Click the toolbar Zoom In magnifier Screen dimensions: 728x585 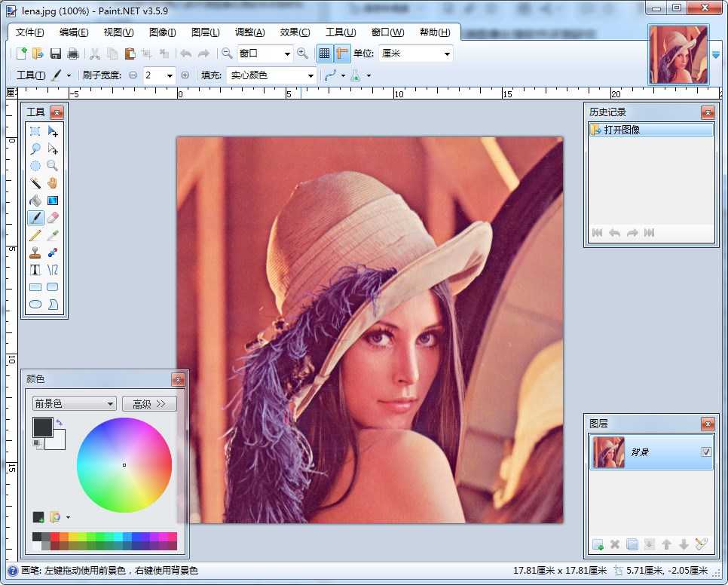click(x=303, y=54)
